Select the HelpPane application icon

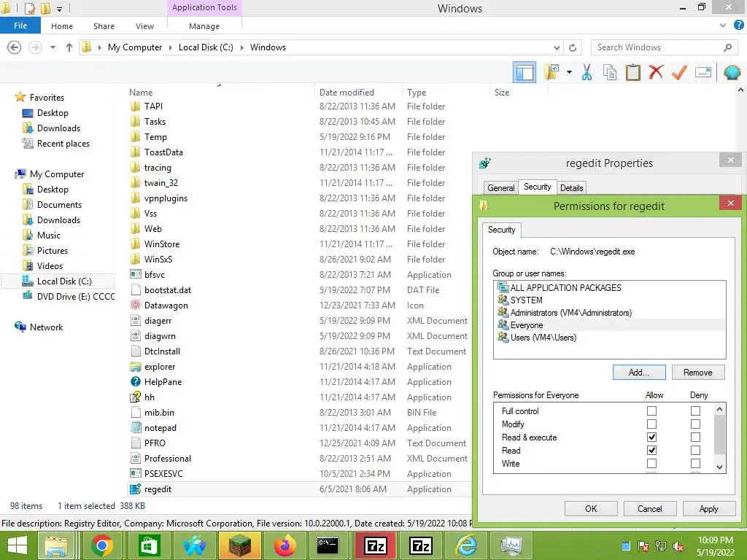click(135, 382)
